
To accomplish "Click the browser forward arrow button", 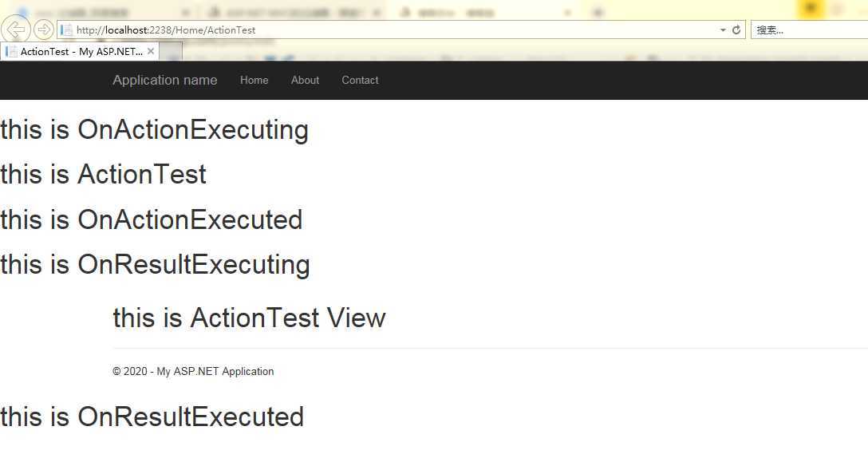I will [44, 30].
